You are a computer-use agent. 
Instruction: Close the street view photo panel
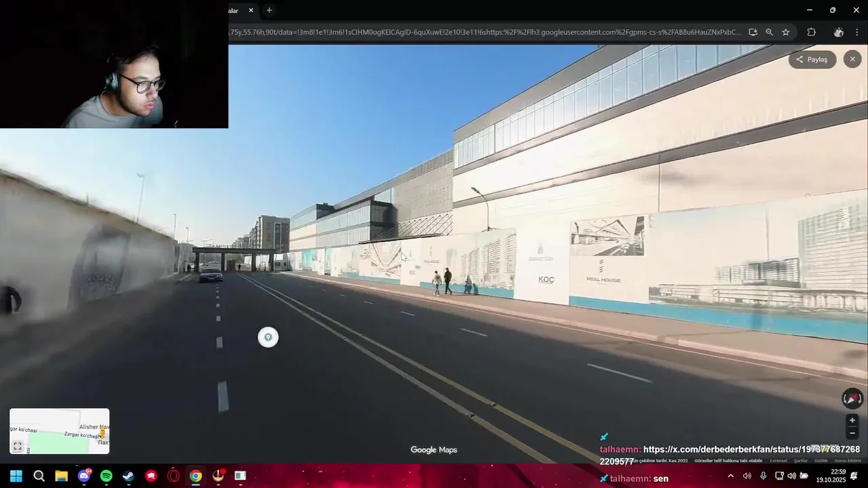tap(852, 60)
